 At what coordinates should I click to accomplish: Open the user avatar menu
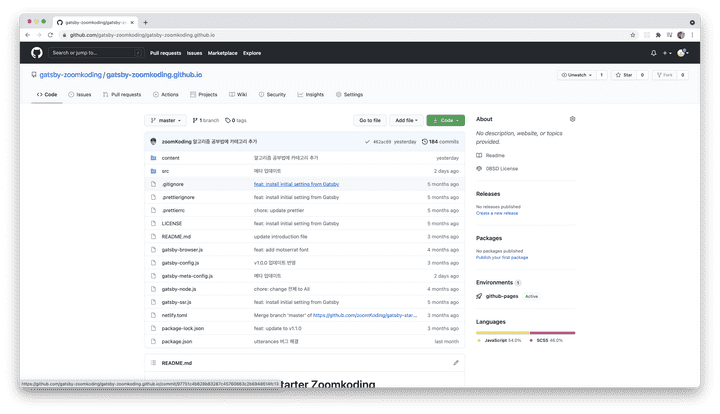coord(682,53)
